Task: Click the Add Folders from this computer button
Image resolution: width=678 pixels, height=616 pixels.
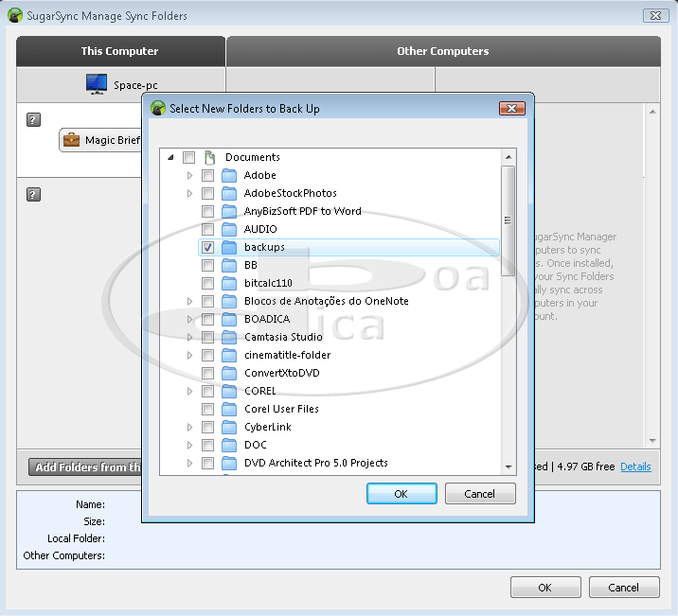Action: coord(85,467)
